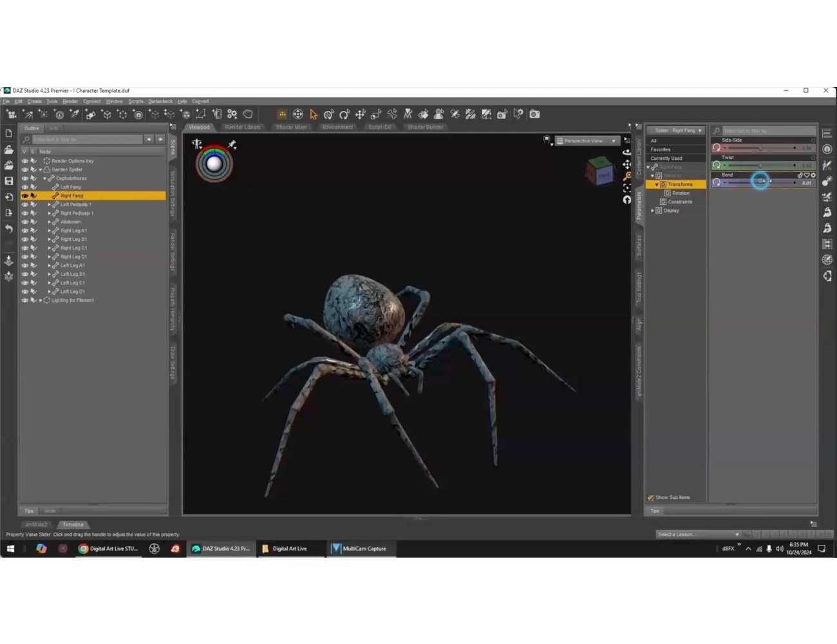The width and height of the screenshot is (837, 644).
Task: Open the Spider : Right Fang node dropdown
Action: (x=676, y=131)
